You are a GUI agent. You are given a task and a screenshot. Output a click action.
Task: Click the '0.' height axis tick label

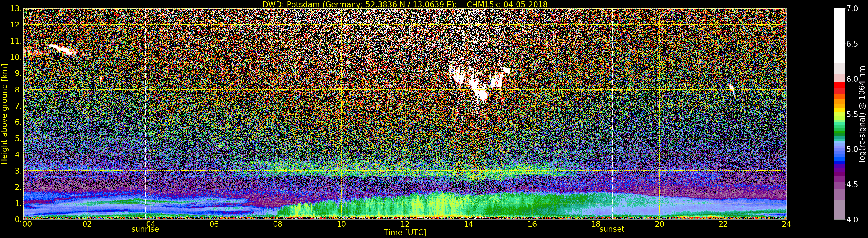click(18, 219)
